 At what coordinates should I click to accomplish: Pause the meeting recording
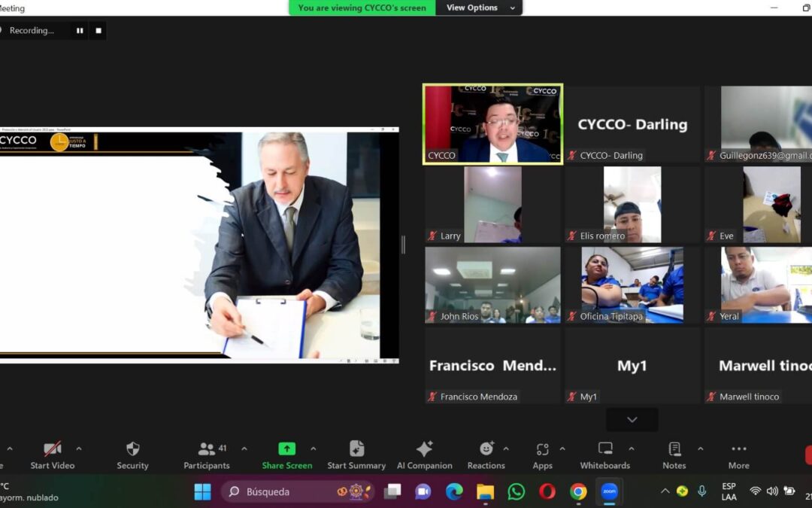pyautogui.click(x=80, y=31)
